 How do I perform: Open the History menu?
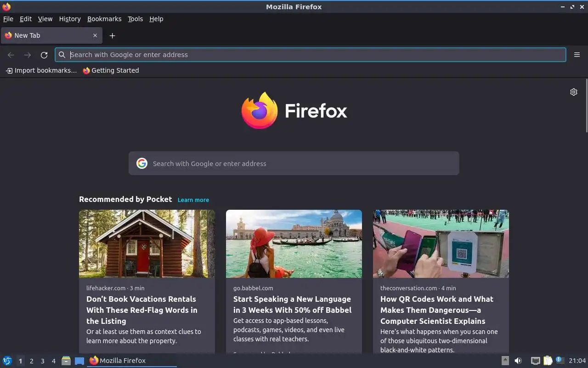tap(70, 19)
